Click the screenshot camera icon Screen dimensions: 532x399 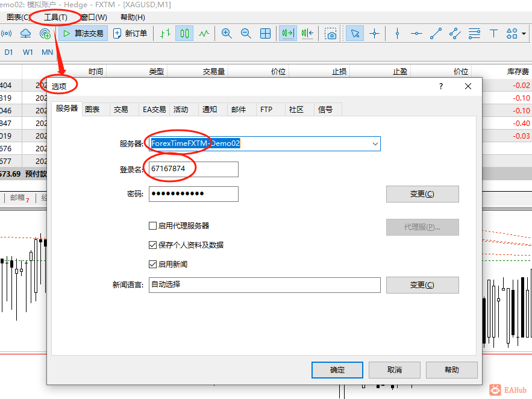(x=330, y=33)
